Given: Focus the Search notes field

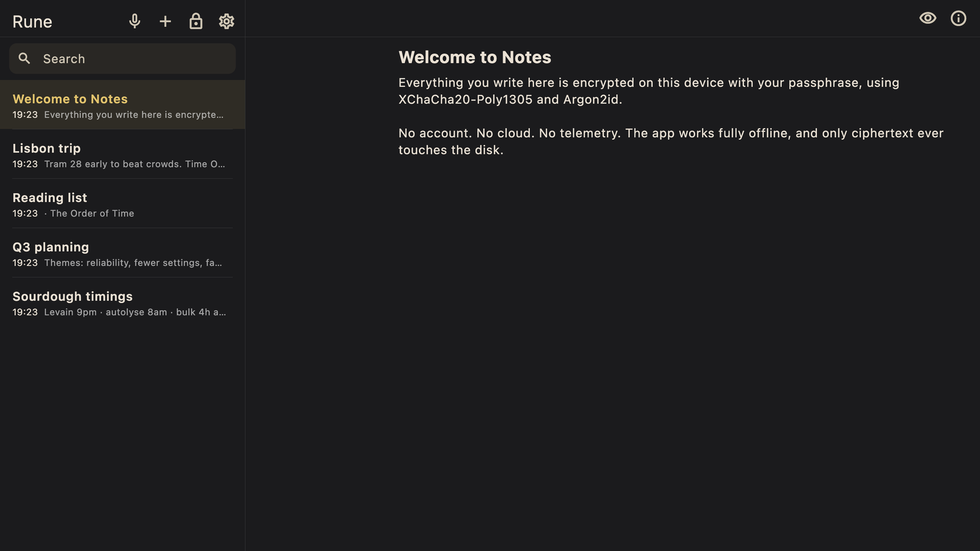Looking at the screenshot, I should click(x=123, y=59).
